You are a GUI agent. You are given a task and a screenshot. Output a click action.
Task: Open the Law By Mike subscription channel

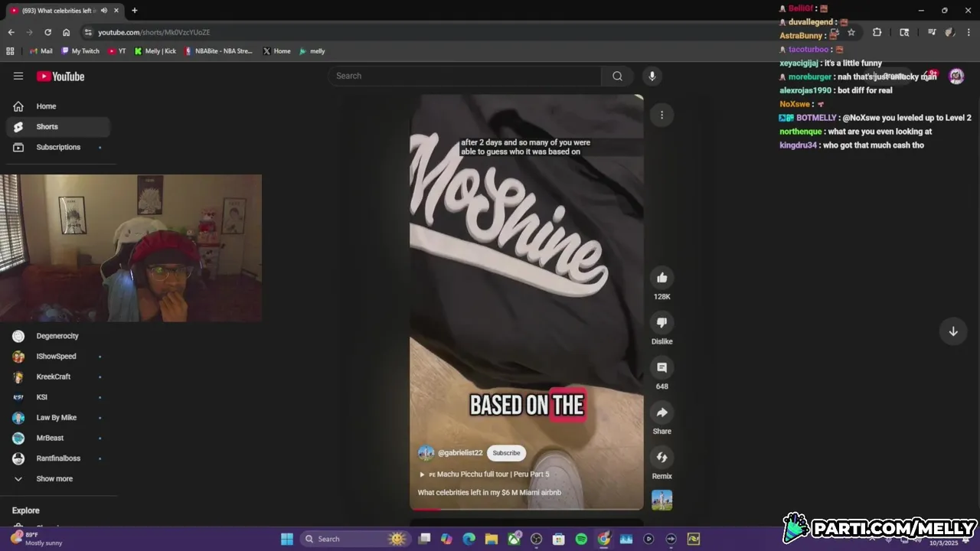coord(57,418)
